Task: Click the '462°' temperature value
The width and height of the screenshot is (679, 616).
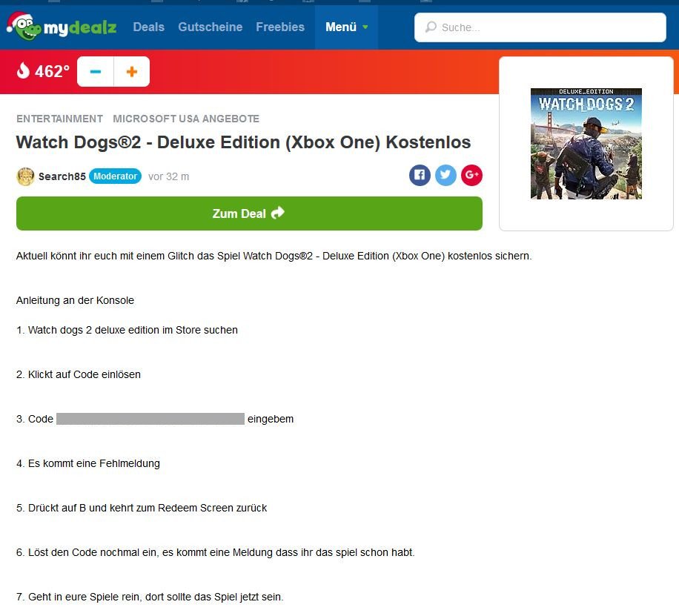Action: click(x=52, y=71)
